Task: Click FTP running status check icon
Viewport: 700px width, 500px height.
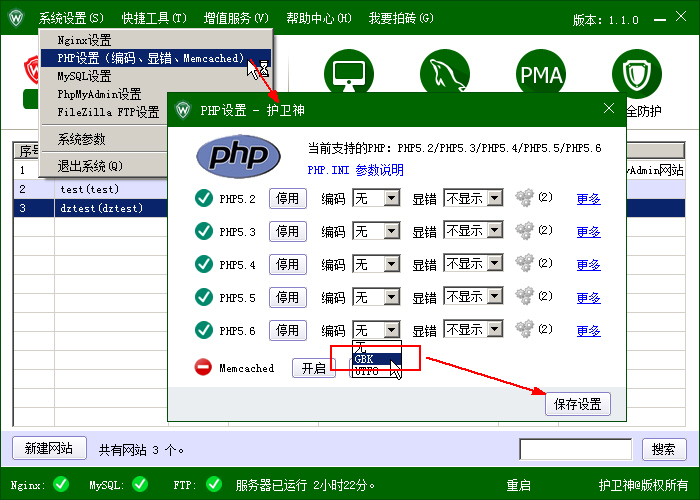Action: pos(214,484)
